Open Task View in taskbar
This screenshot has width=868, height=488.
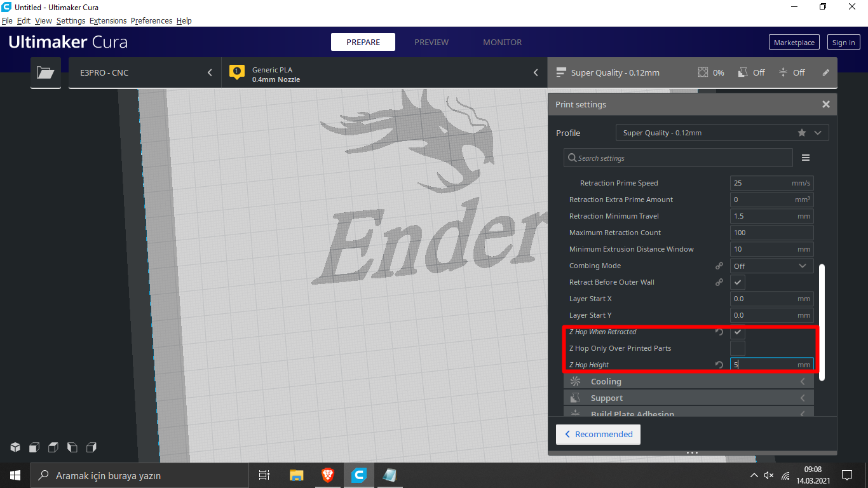coord(264,475)
